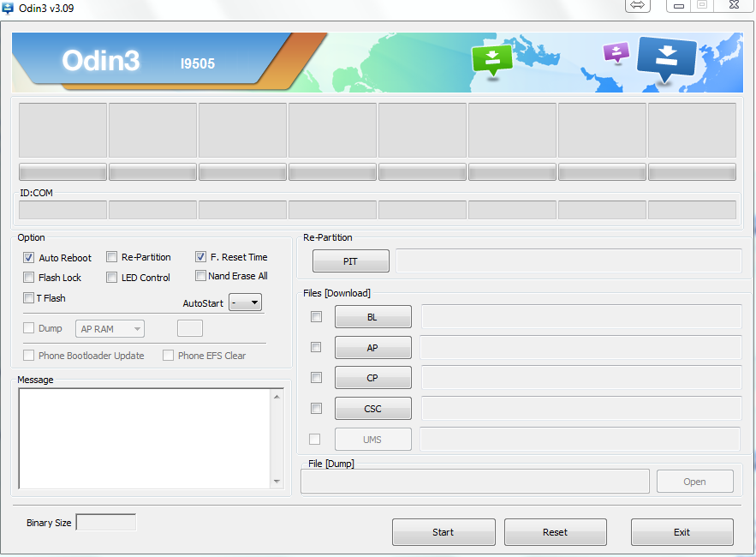Click the Start button

[x=443, y=532]
